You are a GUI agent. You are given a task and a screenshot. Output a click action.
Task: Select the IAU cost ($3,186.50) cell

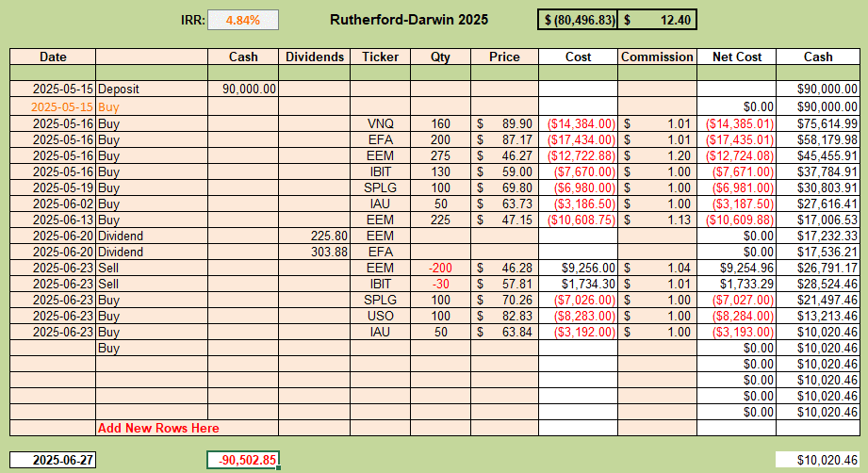coord(578,204)
